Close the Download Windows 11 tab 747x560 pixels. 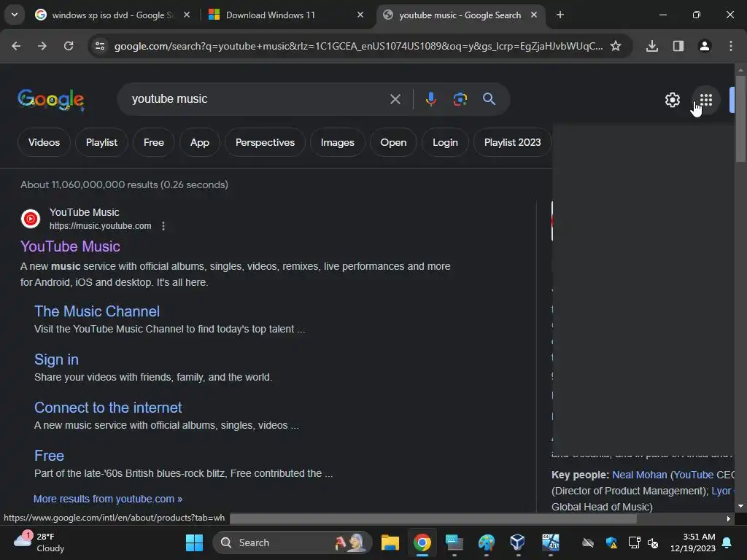pos(360,15)
